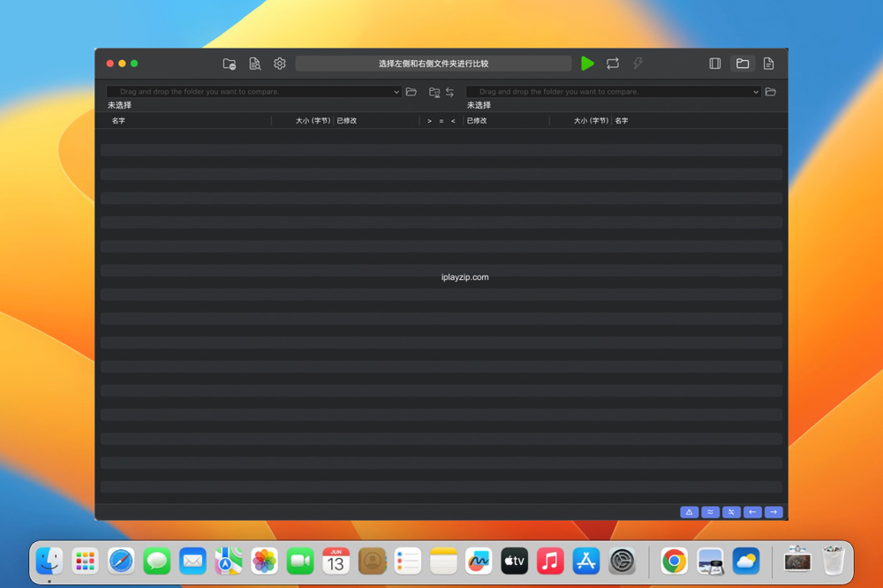Toggle the not-equal filter button

coord(731,512)
